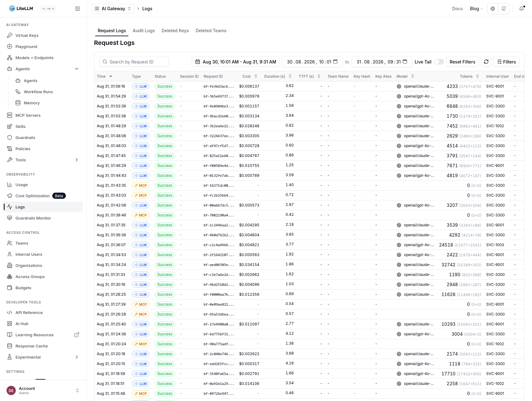Click the GitHub icon in header
532x401 pixels.
(x=504, y=9)
